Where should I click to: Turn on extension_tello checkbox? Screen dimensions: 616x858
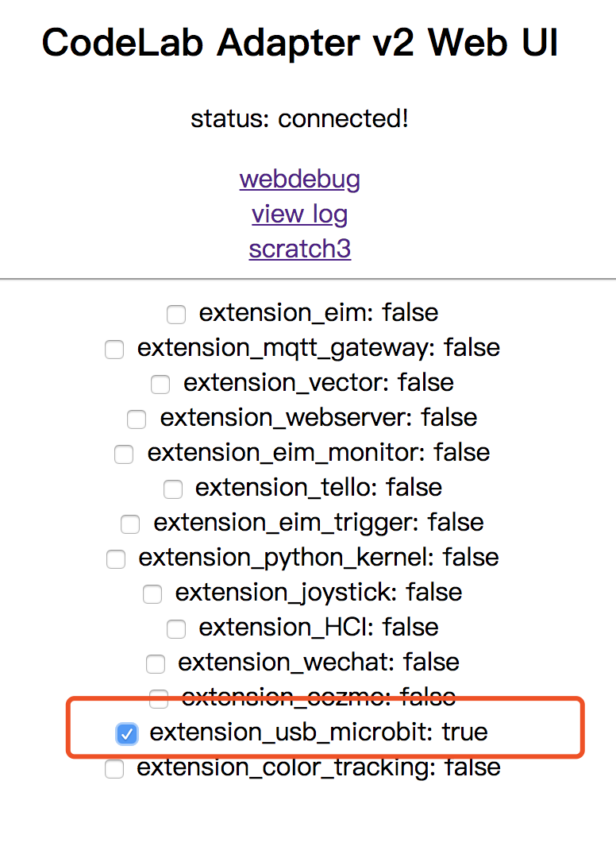[x=172, y=489]
